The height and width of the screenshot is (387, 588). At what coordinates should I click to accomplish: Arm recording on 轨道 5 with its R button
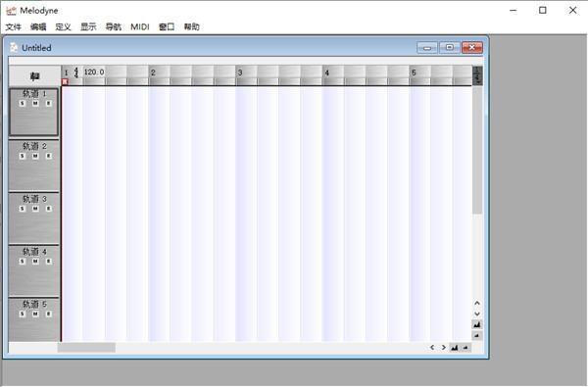point(48,314)
